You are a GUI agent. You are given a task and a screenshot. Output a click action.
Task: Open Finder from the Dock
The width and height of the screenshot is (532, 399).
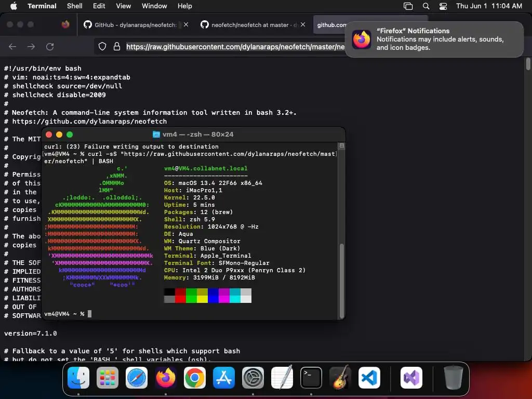[x=78, y=378]
